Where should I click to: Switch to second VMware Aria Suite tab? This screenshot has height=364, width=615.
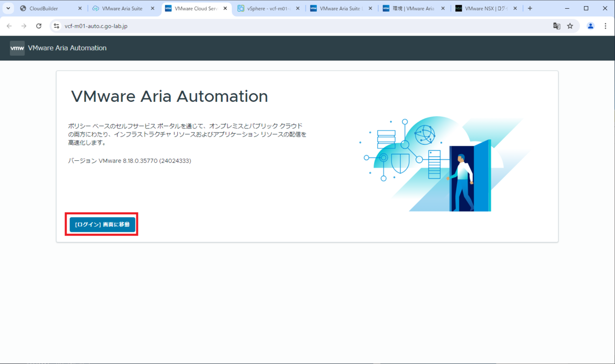coord(342,9)
